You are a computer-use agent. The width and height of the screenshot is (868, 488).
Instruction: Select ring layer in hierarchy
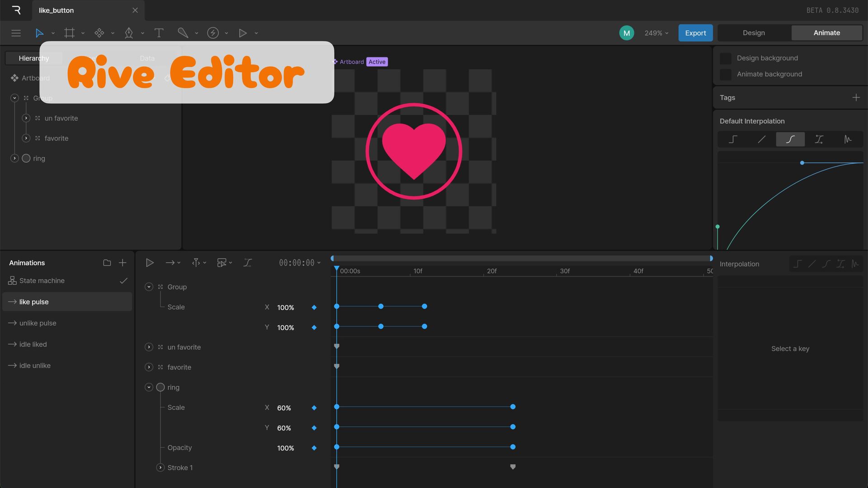click(39, 159)
